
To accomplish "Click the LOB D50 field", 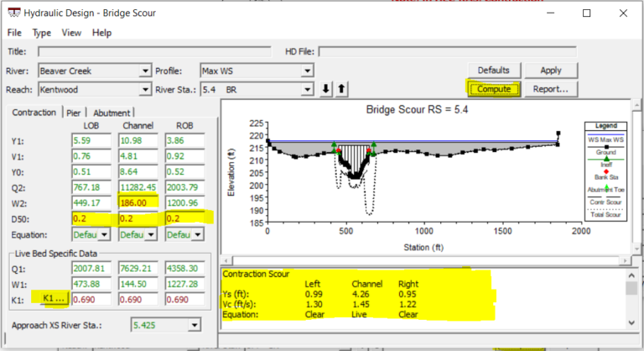I will point(91,218).
